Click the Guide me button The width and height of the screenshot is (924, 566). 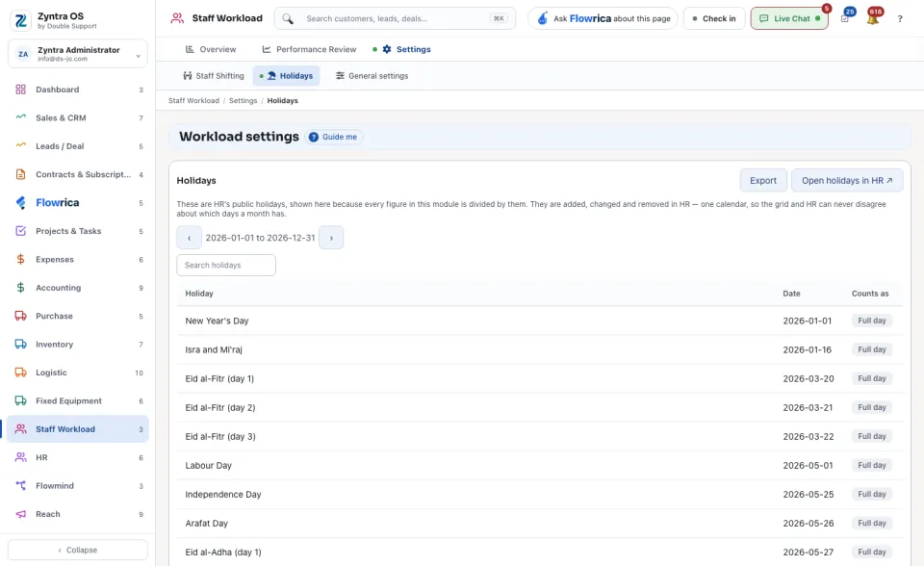[334, 137]
